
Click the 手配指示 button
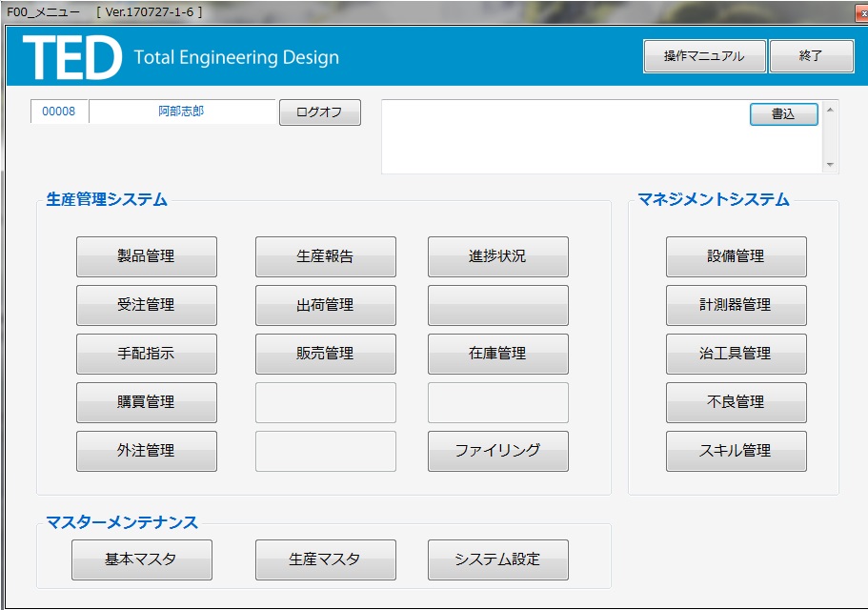tap(146, 354)
